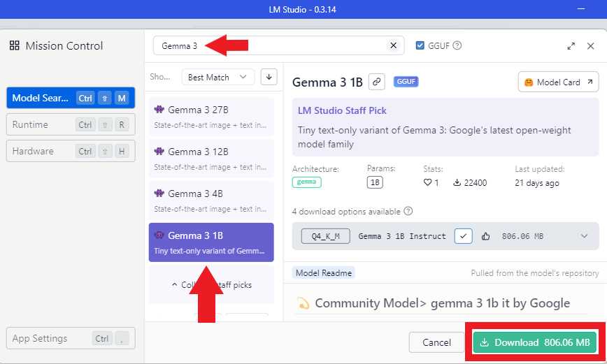607x364 pixels.
Task: Copy the Gemma 3 1B model link
Action: coord(376,82)
